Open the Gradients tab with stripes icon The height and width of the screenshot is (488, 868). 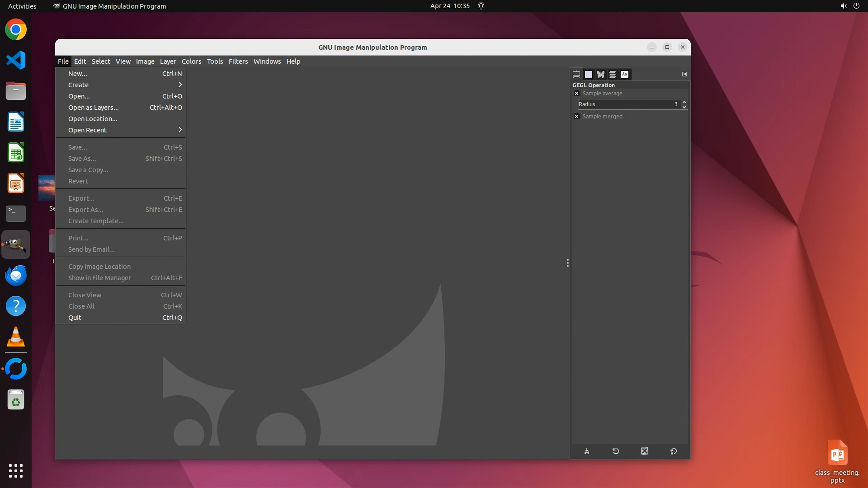[x=613, y=75]
